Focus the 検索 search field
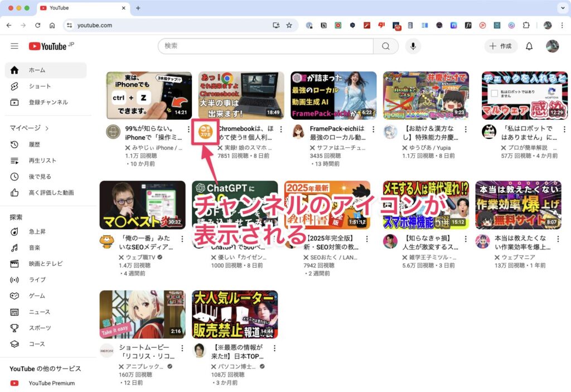This screenshot has height=392, width=571. click(x=266, y=46)
